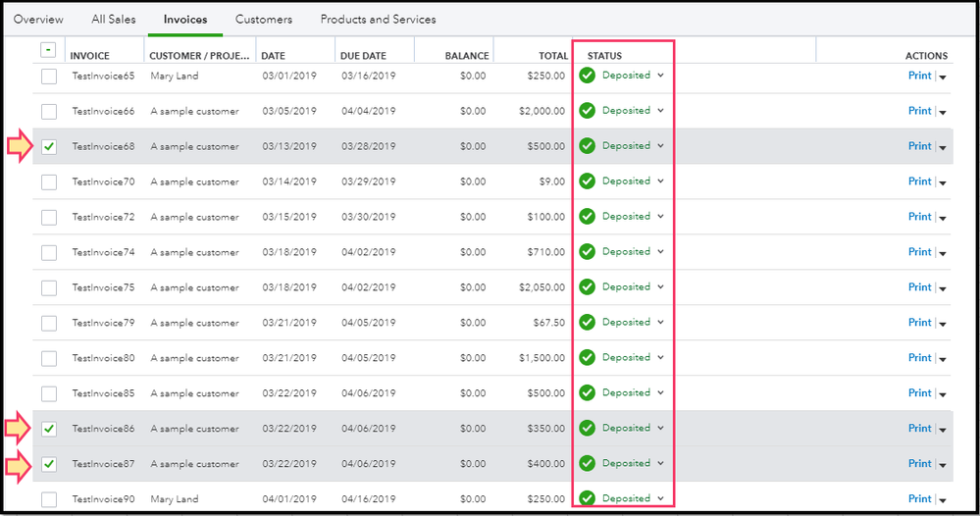Click green check icon for TestInvoice65
Viewport: 980px width, 516px height.
point(588,76)
